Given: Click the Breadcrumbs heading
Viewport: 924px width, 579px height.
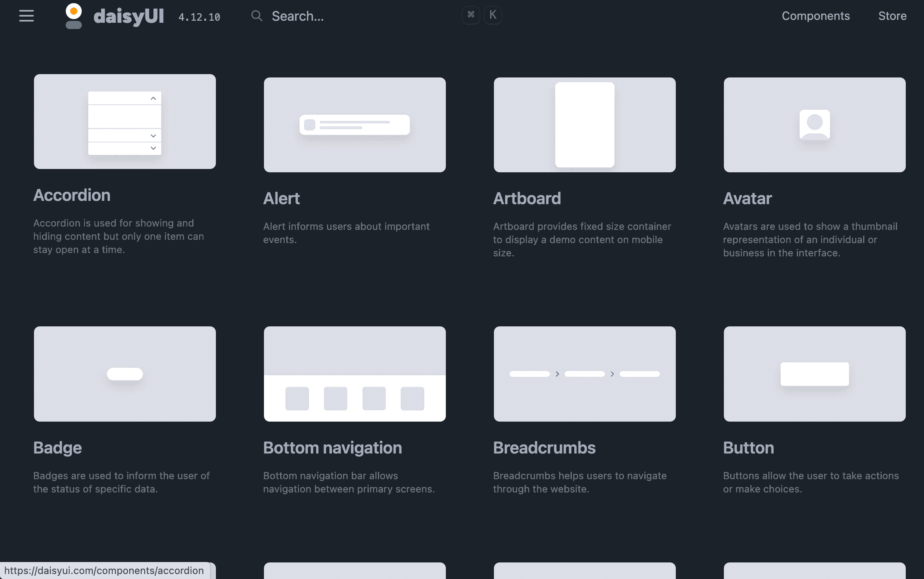Looking at the screenshot, I should (544, 448).
